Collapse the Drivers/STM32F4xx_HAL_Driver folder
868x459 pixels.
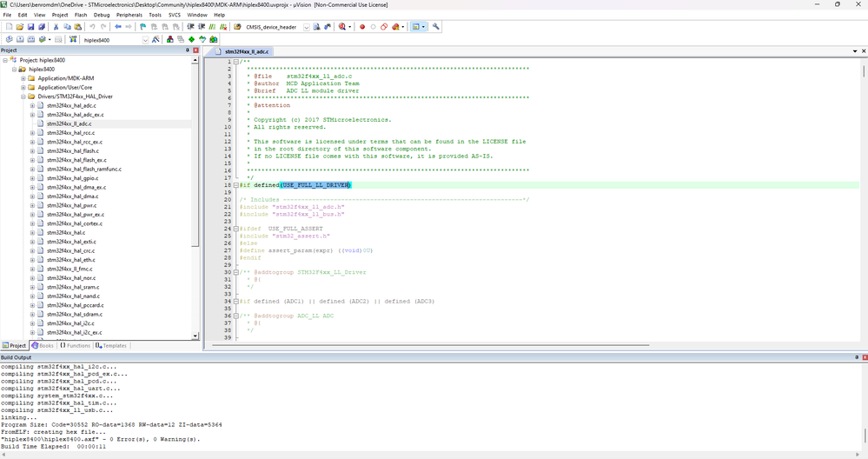tap(23, 96)
